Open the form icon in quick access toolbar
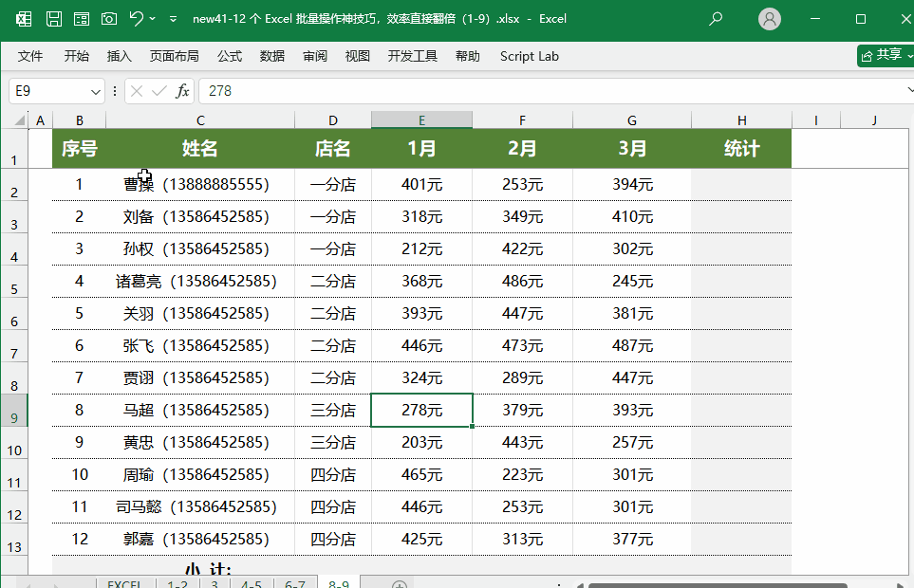Image resolution: width=914 pixels, height=588 pixels. tap(82, 19)
